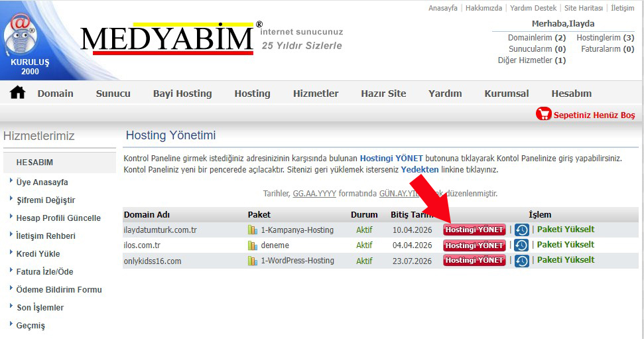Open Faturalarım (0) link
The height and width of the screenshot is (339, 644).
(608, 49)
